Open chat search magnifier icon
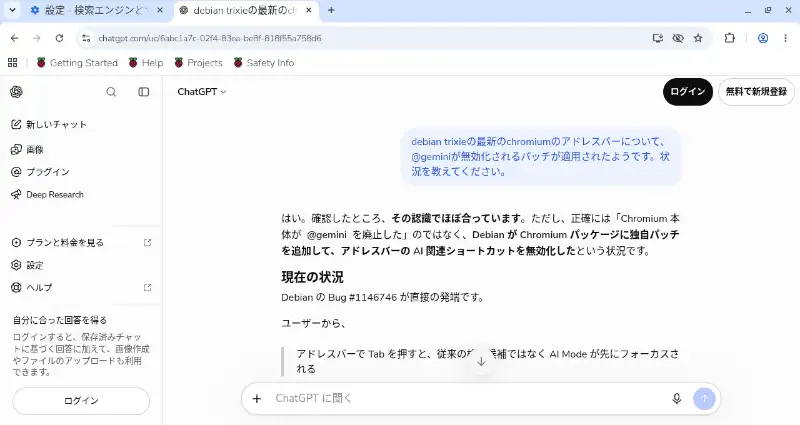Image resolution: width=800 pixels, height=425 pixels. click(111, 92)
